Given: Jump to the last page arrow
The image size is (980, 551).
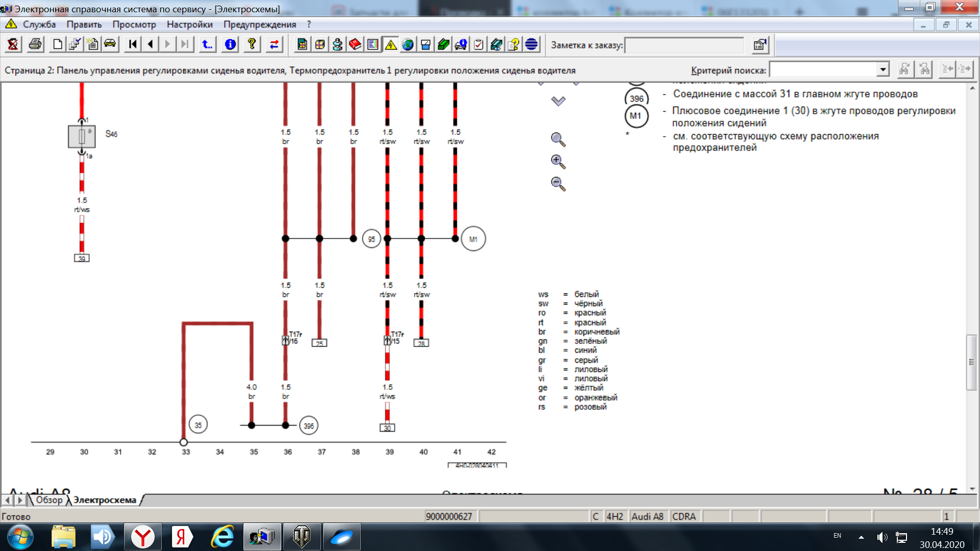Looking at the screenshot, I should 185,45.
